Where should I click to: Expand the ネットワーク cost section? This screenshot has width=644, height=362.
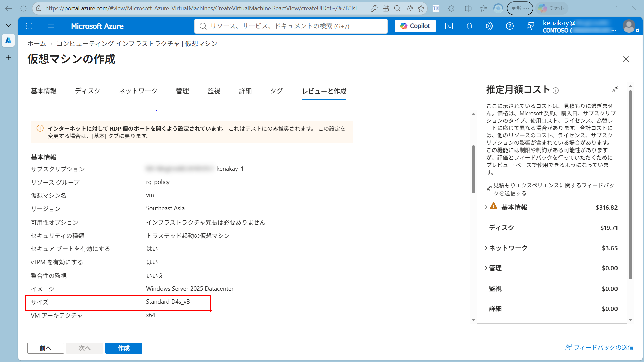click(x=486, y=248)
